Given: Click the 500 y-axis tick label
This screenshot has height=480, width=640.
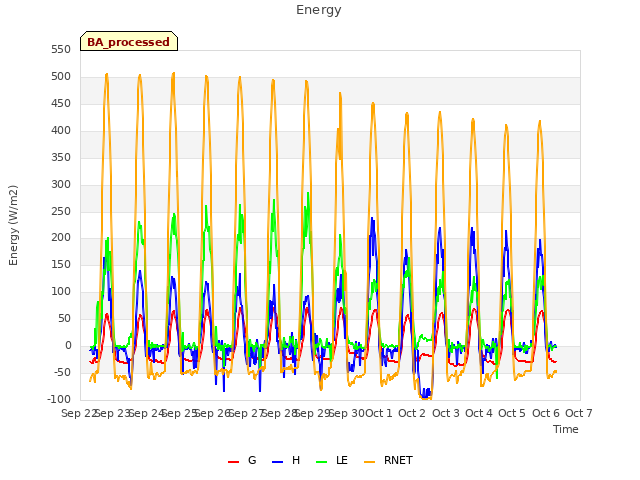Looking at the screenshot, I should 61,76.
